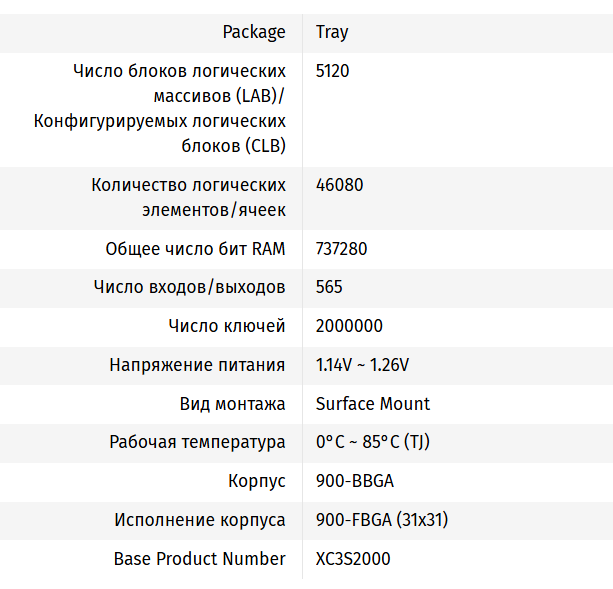Click the "Число входов/выходов" label
The image size is (613, 589).
(x=189, y=287)
